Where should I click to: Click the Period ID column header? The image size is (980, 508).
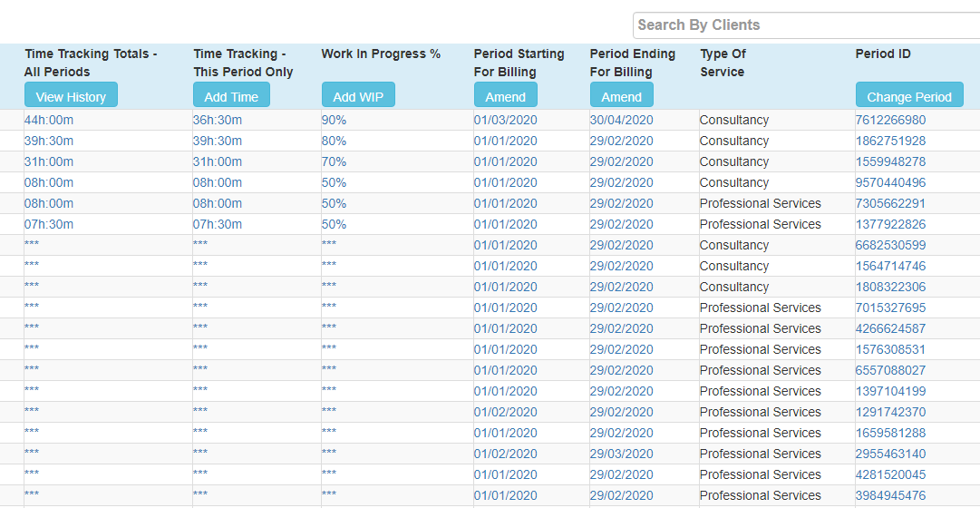[883, 54]
